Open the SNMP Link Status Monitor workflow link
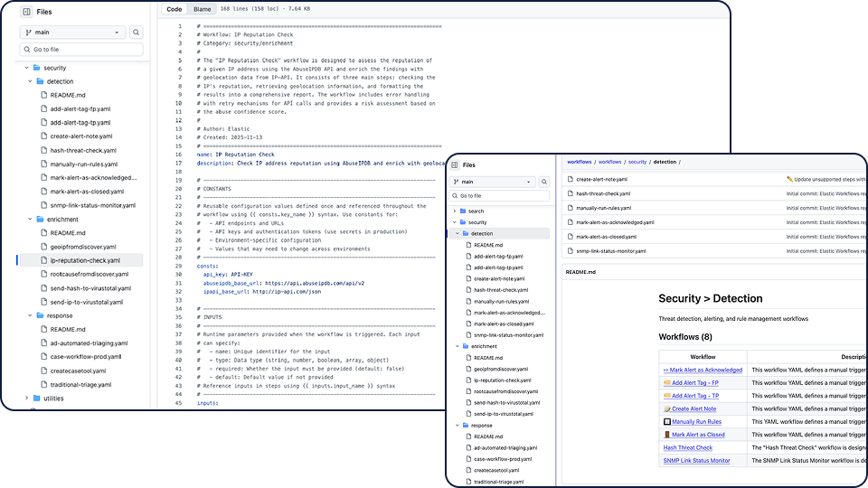Image resolution: width=868 pixels, height=488 pixels. click(x=696, y=461)
